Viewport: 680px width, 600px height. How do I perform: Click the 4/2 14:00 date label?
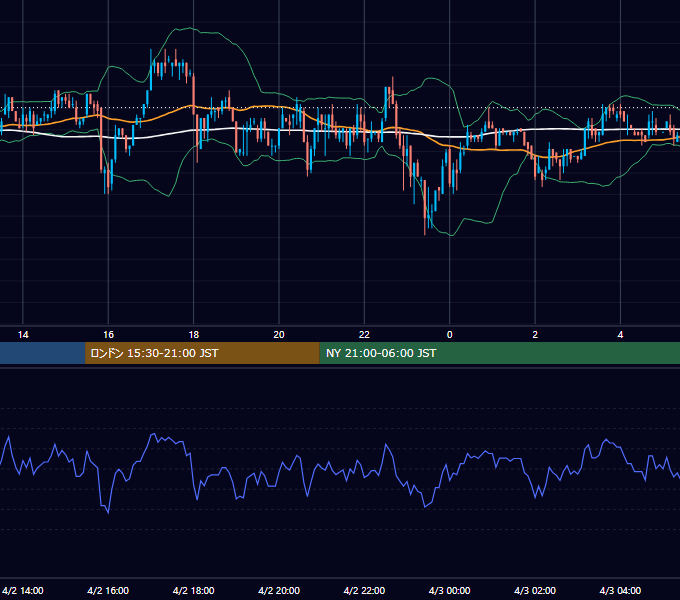pyautogui.click(x=23, y=591)
